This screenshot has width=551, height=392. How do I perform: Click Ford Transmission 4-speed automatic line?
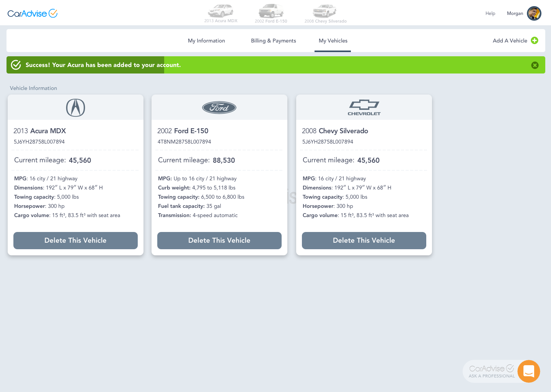click(198, 215)
